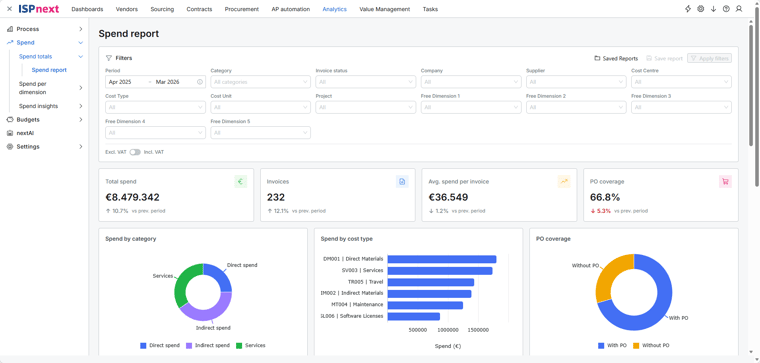Viewport: 760px width, 363px height.
Task: Click the Budgets wallet icon in sidebar
Action: tap(10, 120)
